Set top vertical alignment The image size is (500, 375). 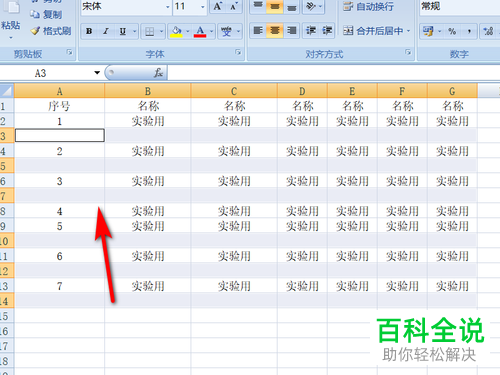258,6
